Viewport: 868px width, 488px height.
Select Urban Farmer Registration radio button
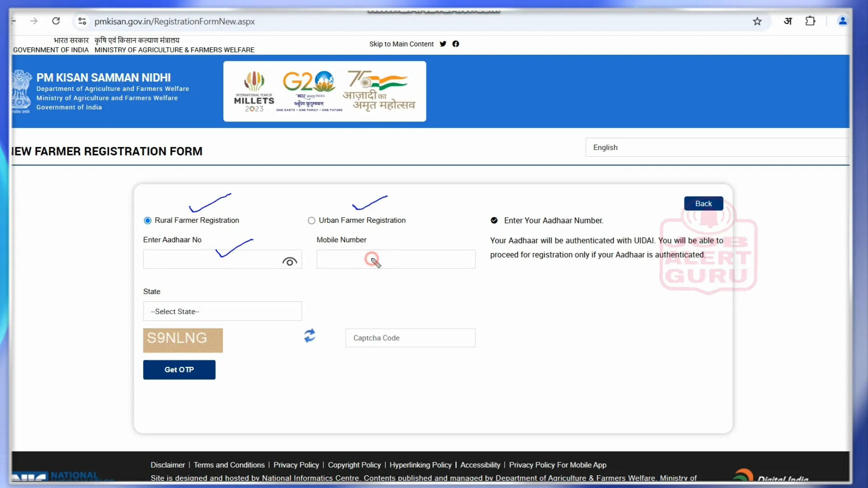pyautogui.click(x=312, y=221)
